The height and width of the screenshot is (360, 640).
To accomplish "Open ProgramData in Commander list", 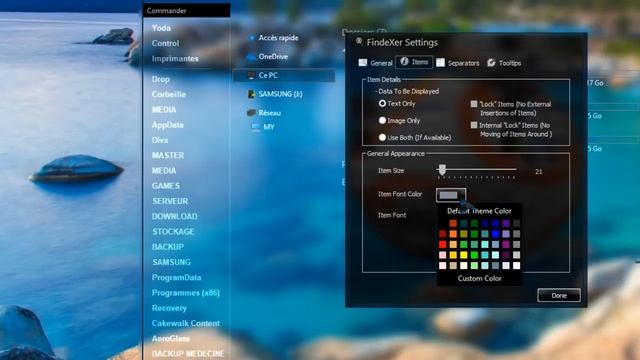I will [176, 278].
